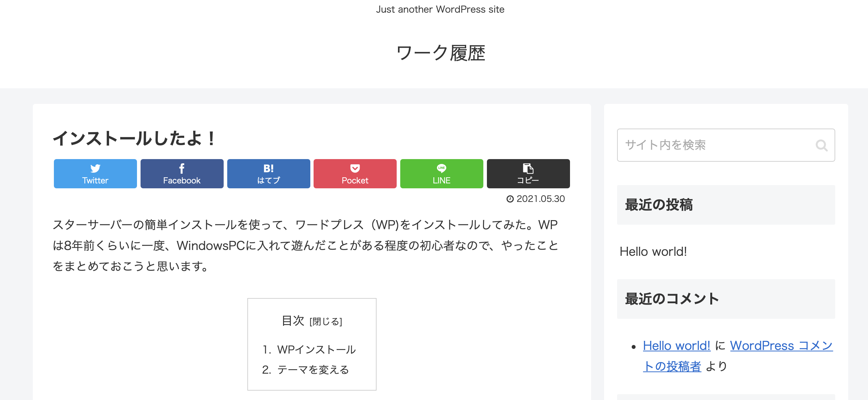The height and width of the screenshot is (400, 868).
Task: Click the コピー copy icon button
Action: click(528, 169)
